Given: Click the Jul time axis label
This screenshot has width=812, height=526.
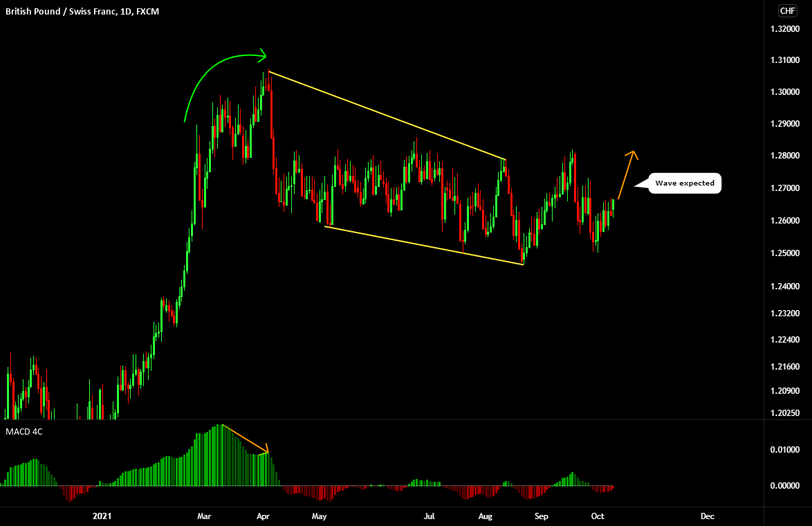Looking at the screenshot, I should (430, 516).
